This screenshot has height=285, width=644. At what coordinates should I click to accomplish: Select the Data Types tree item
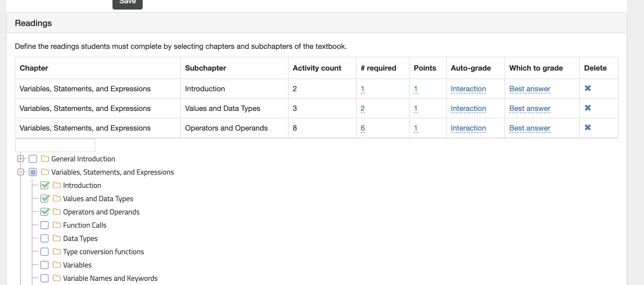pos(80,239)
